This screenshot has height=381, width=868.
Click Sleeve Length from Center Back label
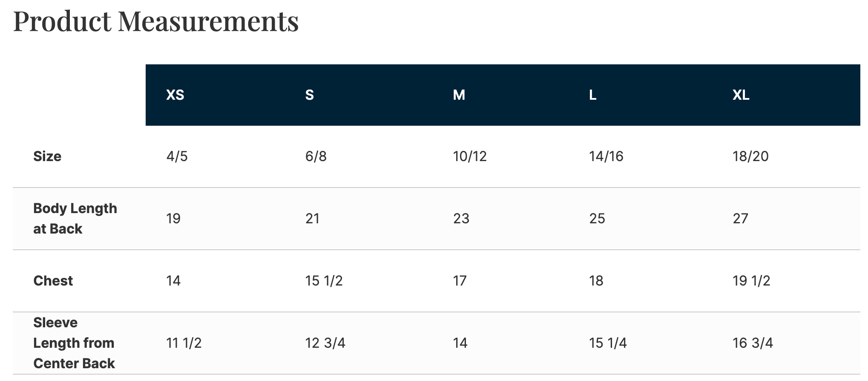pos(74,343)
